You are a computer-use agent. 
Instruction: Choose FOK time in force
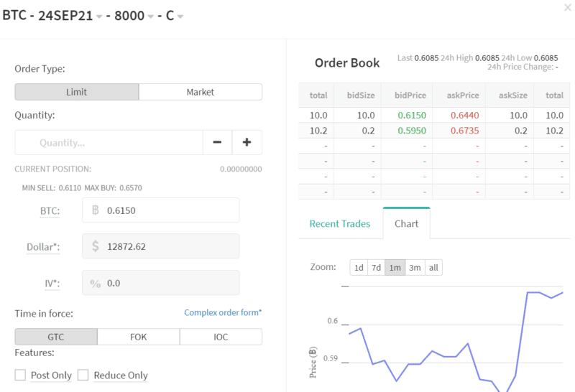point(139,337)
